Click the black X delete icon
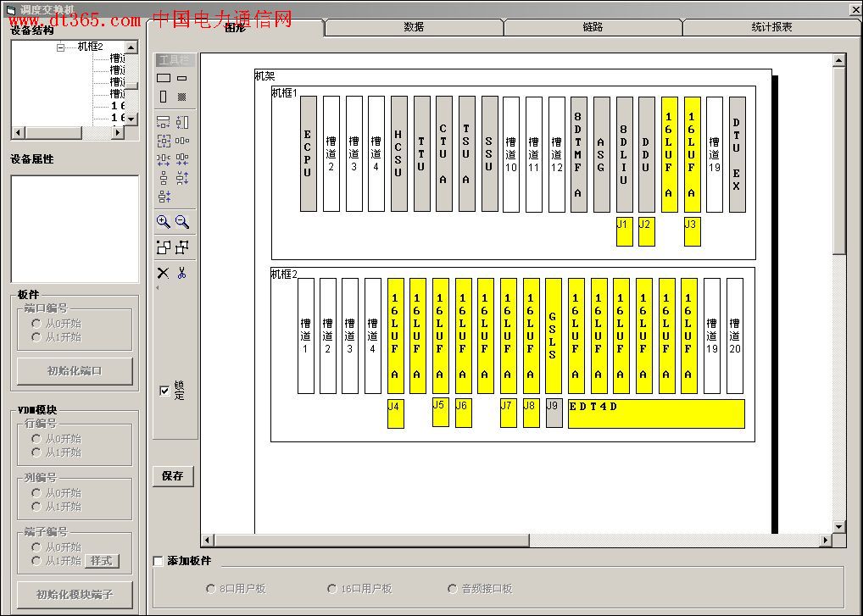 [164, 273]
